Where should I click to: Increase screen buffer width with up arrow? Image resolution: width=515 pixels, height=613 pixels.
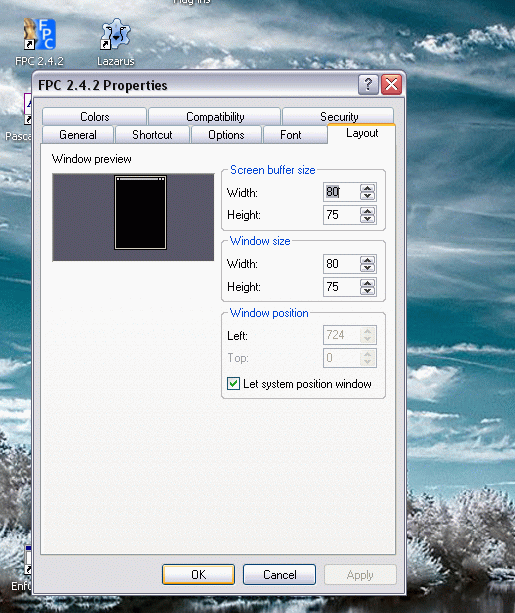pos(368,188)
